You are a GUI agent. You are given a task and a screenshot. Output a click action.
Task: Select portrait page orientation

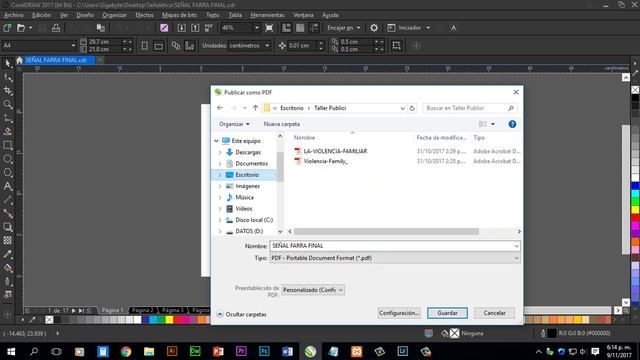point(144,46)
